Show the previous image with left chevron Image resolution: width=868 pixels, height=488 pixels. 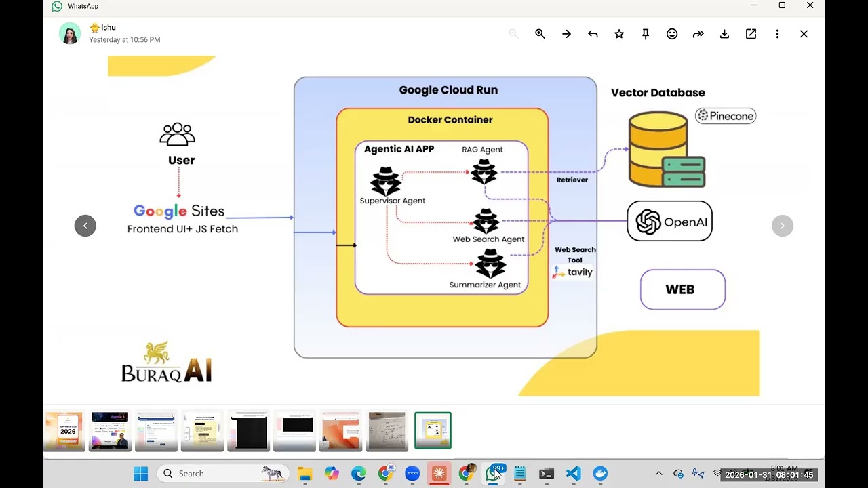(x=85, y=226)
